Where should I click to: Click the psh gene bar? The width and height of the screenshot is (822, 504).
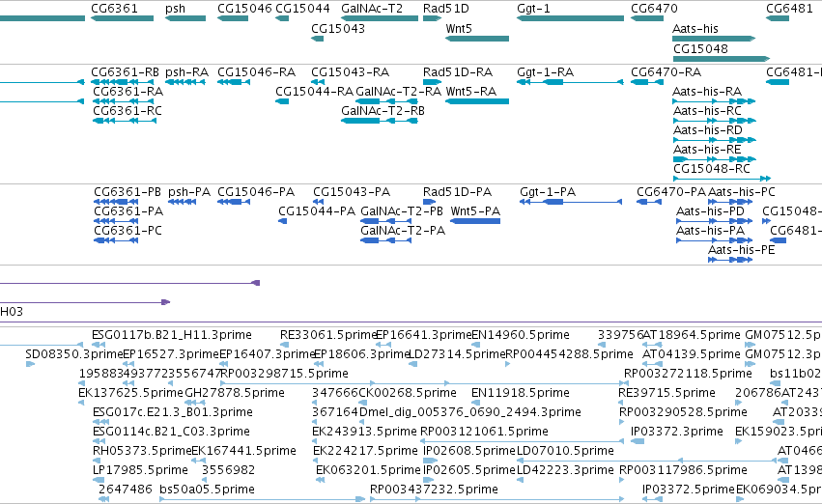point(185,18)
